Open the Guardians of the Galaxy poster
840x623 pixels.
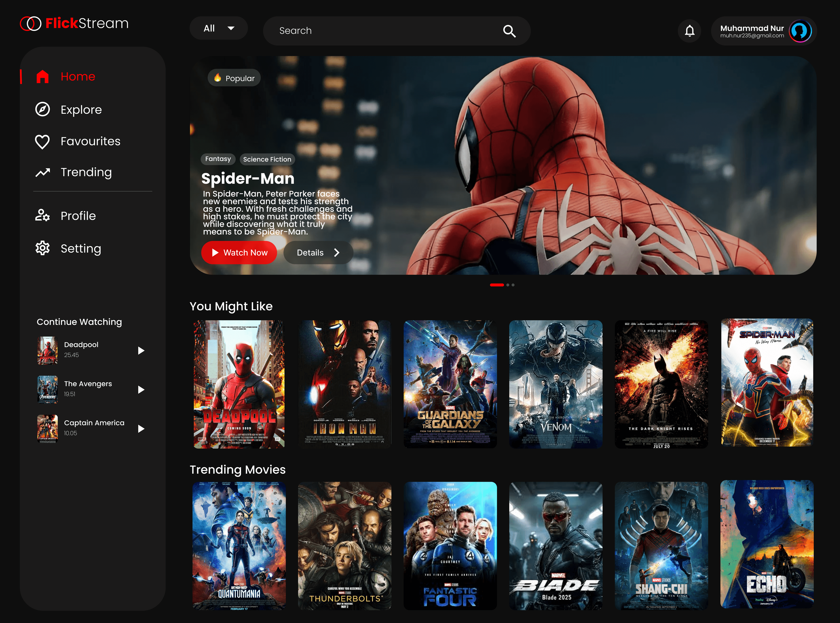coord(450,384)
